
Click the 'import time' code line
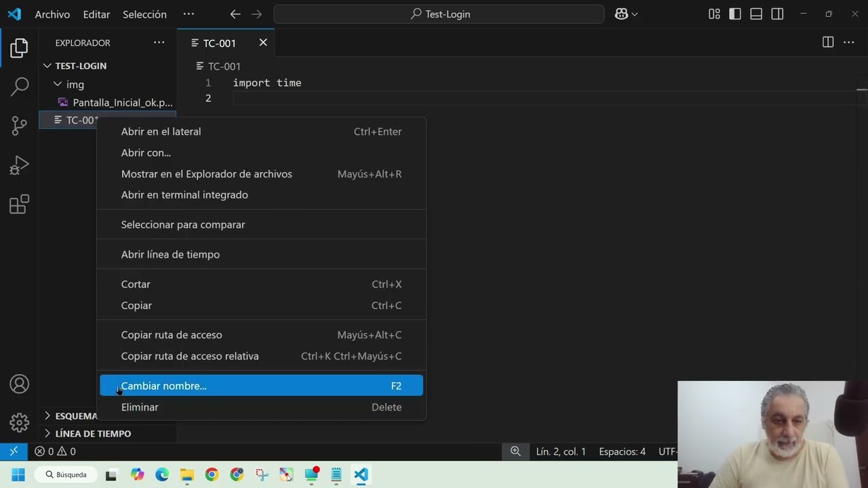click(267, 83)
